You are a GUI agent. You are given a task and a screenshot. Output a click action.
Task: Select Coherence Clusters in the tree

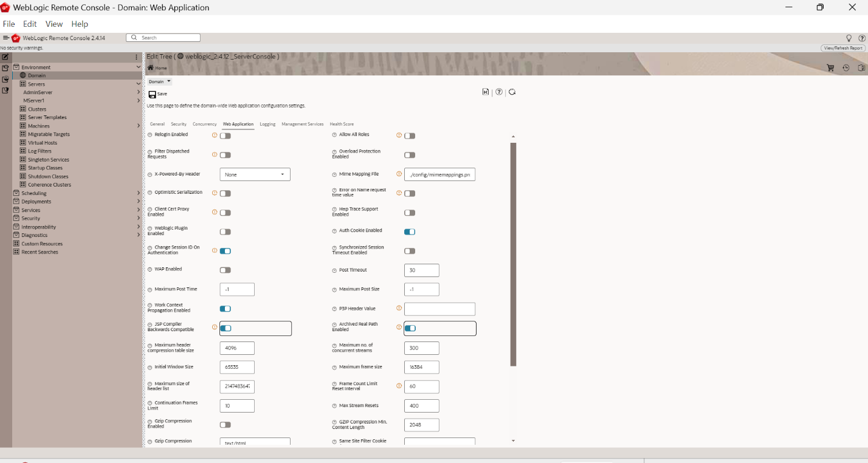[49, 185]
